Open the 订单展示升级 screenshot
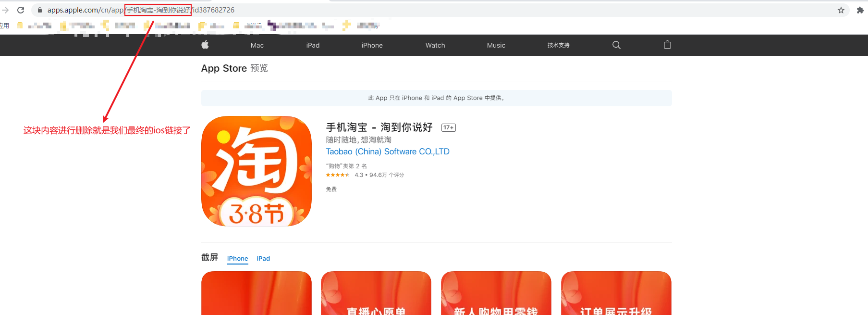The image size is (868, 315). pyautogui.click(x=616, y=293)
